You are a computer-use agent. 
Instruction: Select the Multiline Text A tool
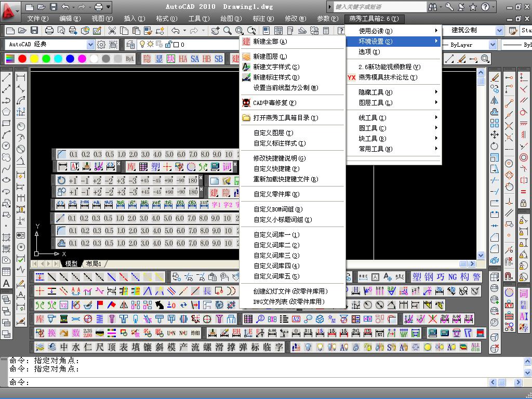coord(6,283)
